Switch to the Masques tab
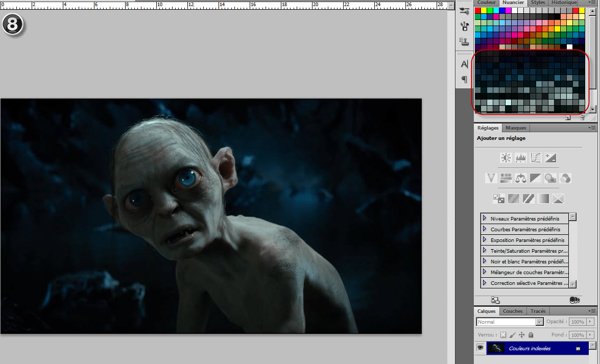600x364 pixels. pos(516,128)
